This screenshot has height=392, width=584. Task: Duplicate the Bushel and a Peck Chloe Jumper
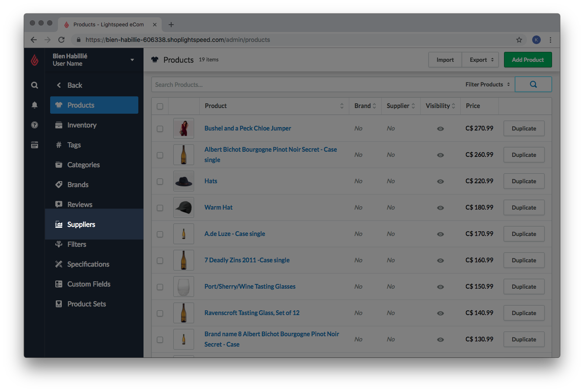coord(524,128)
